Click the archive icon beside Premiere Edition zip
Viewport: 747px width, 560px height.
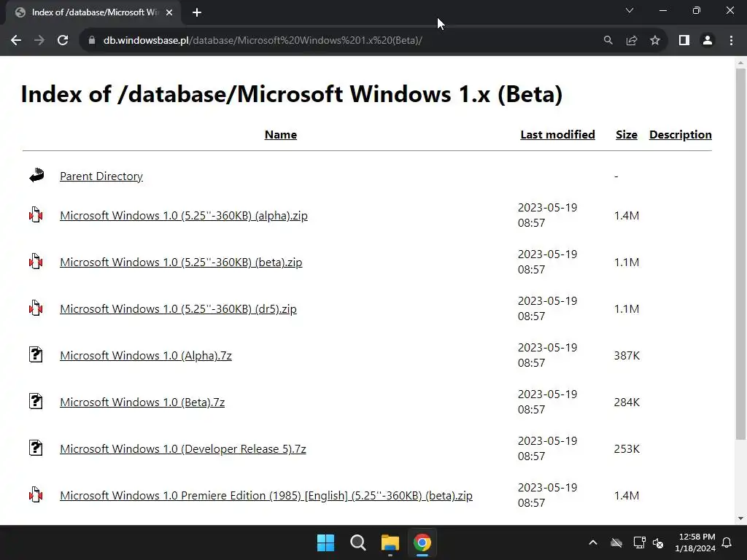click(x=36, y=495)
